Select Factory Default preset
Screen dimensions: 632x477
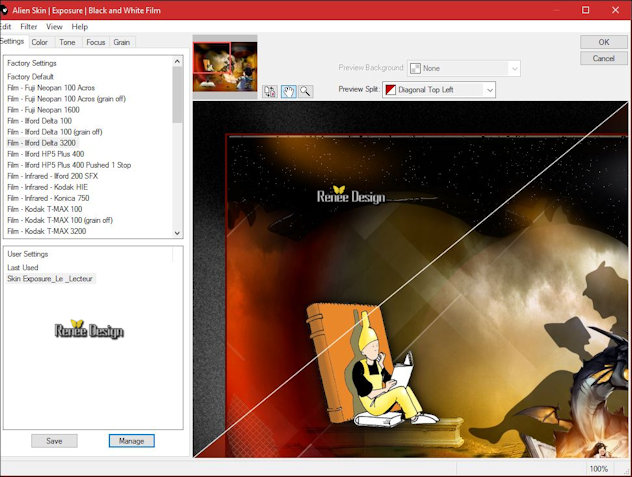[30, 77]
